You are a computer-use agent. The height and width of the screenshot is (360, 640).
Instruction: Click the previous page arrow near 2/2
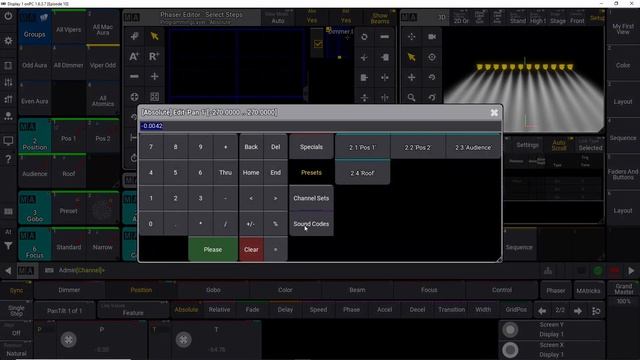pos(542,311)
